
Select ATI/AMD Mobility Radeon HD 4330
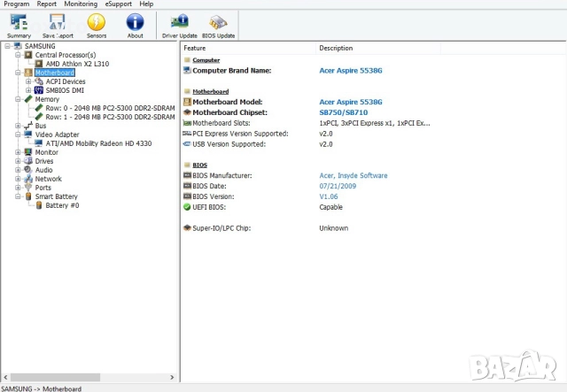point(98,143)
